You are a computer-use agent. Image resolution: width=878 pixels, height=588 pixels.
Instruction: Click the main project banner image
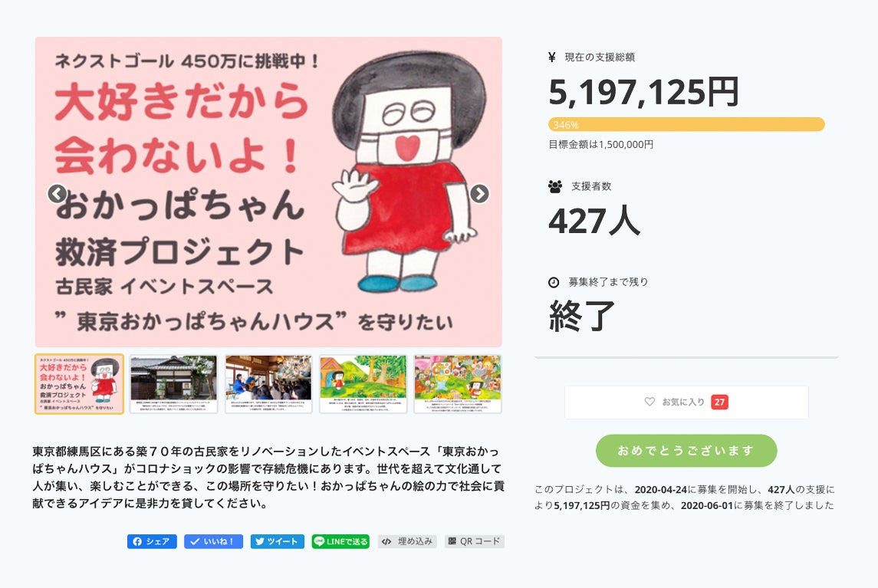coord(268,192)
